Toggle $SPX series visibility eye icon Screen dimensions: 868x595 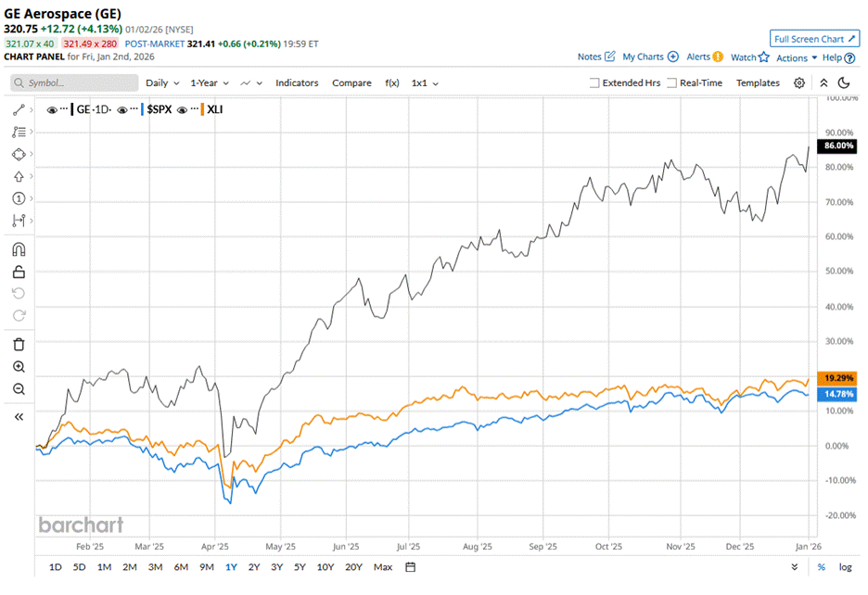pyautogui.click(x=122, y=109)
